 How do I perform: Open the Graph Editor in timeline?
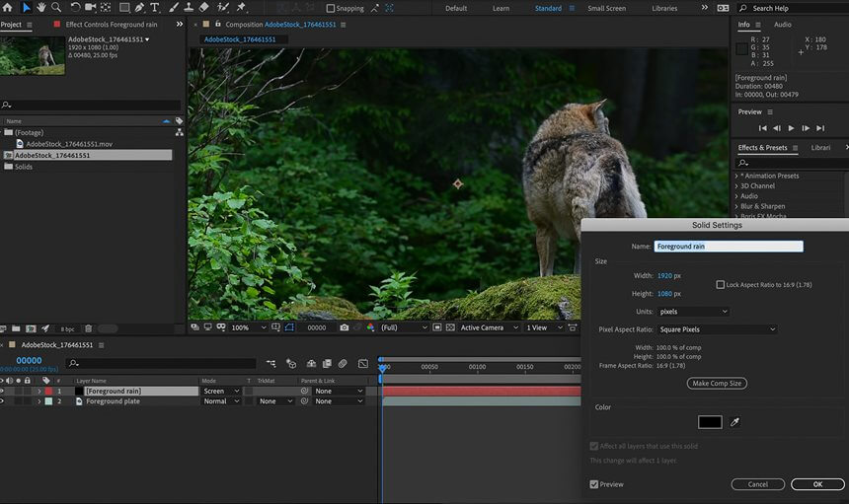(363, 363)
